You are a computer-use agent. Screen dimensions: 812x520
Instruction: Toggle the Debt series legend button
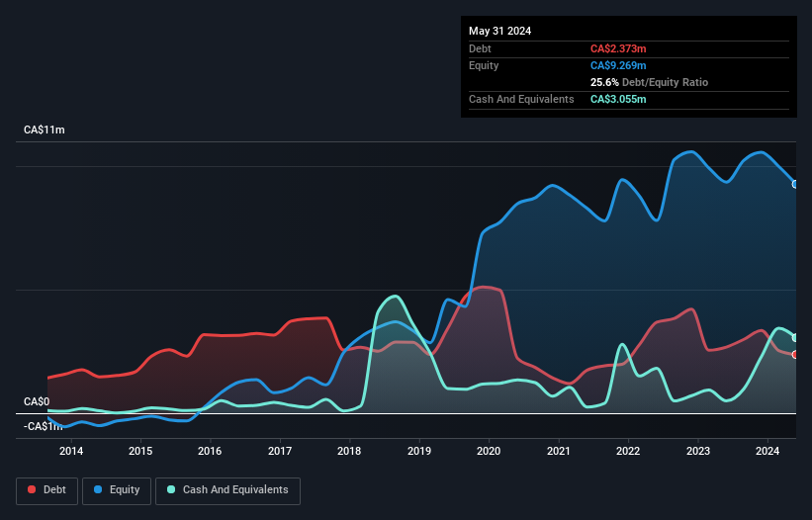click(47, 490)
